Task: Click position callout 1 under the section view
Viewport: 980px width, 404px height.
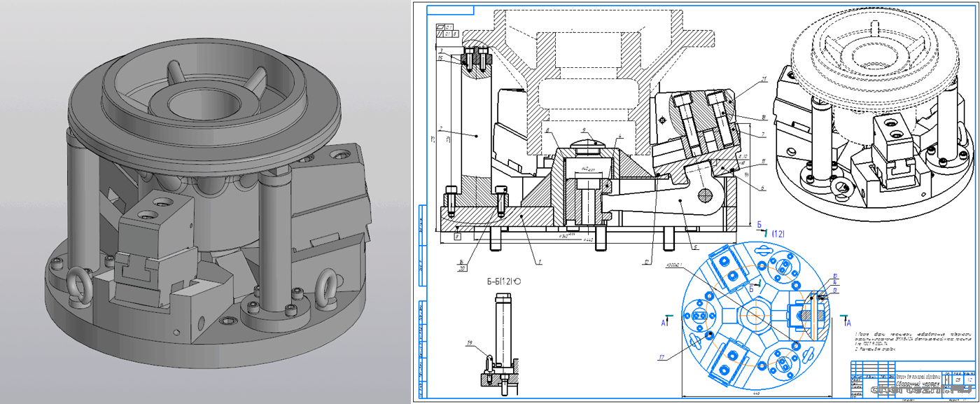Action: point(540,263)
